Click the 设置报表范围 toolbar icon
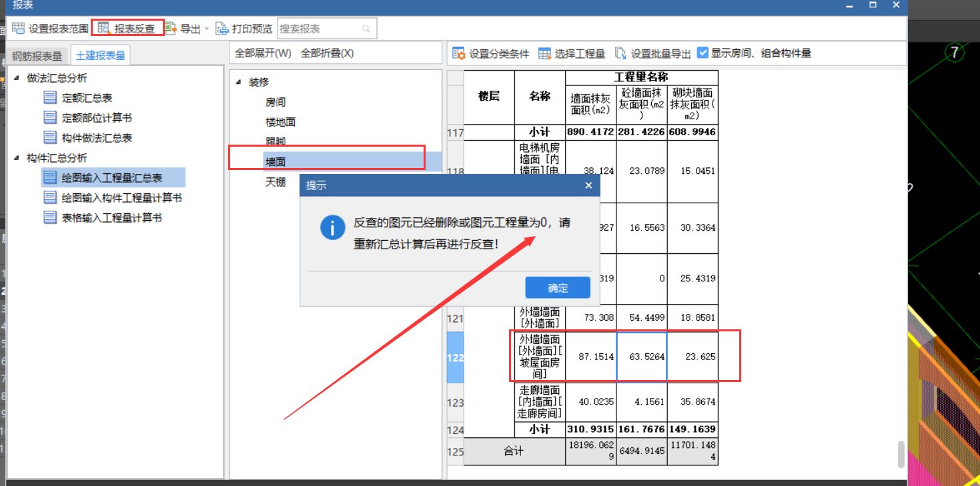The image size is (980, 486). coord(18,29)
